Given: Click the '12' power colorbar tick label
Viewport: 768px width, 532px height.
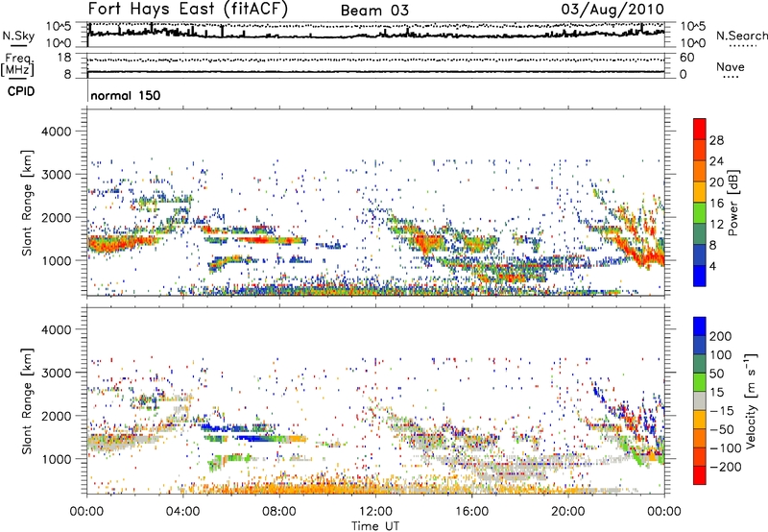Looking at the screenshot, I should (716, 225).
